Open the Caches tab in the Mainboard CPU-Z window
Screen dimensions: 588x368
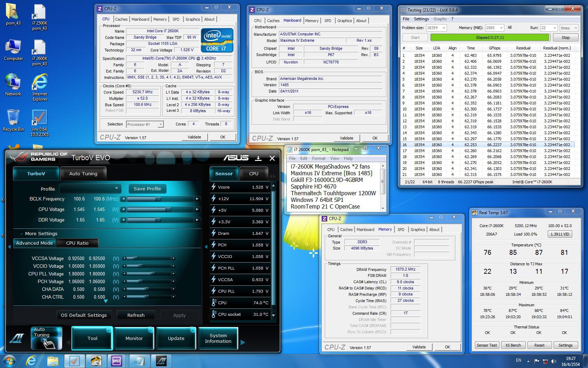[273, 21]
